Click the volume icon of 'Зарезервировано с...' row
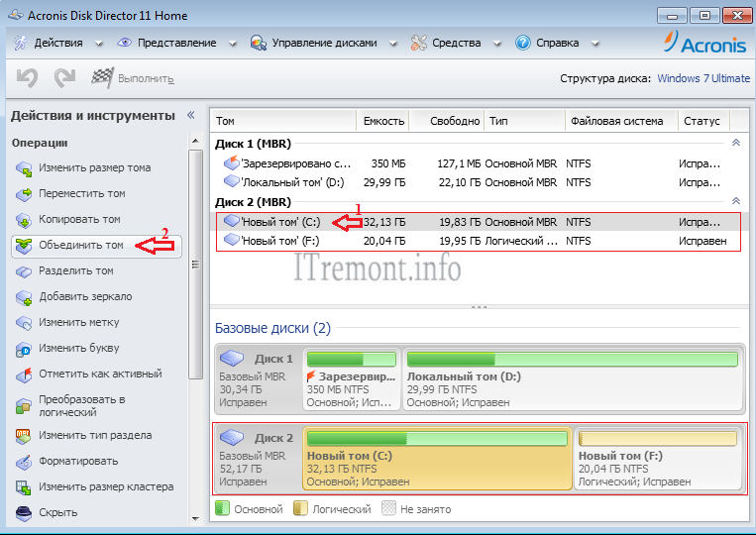Viewport: 756px width, 535px height. tap(232, 162)
